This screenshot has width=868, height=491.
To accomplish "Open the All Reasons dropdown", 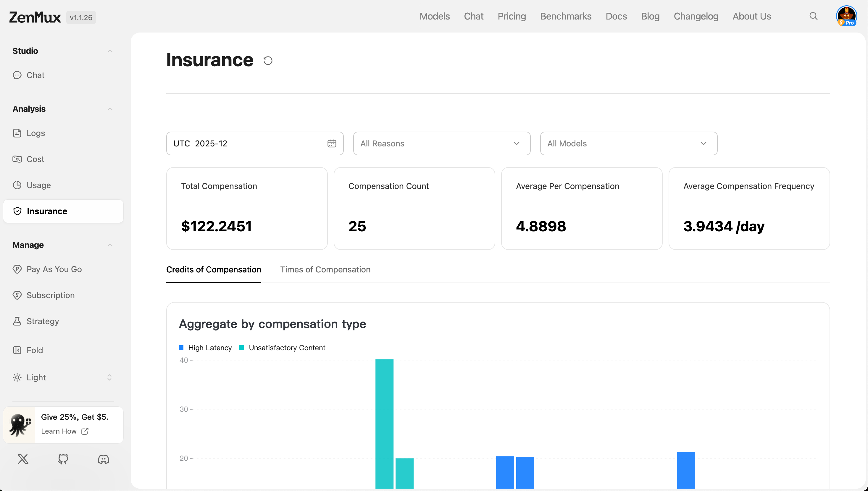I will pos(441,143).
